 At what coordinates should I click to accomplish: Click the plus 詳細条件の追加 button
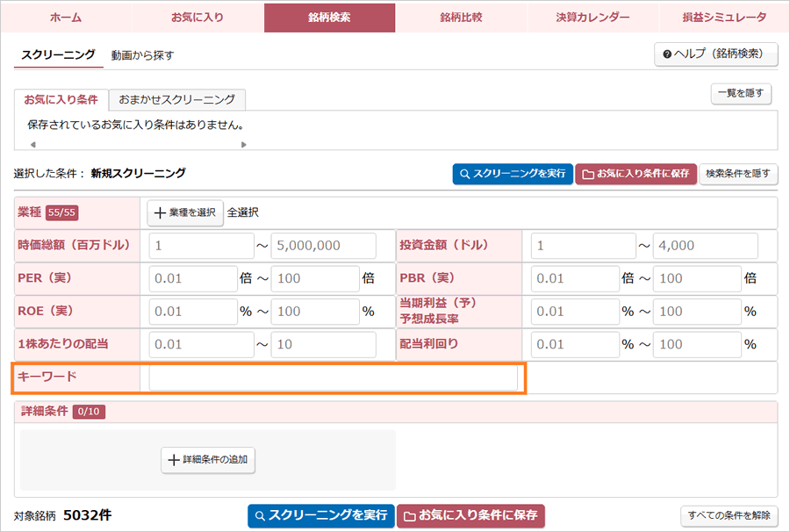click(208, 460)
